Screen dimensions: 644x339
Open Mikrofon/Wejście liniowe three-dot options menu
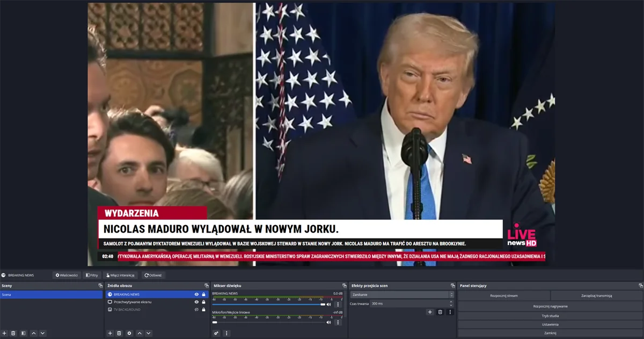(338, 322)
